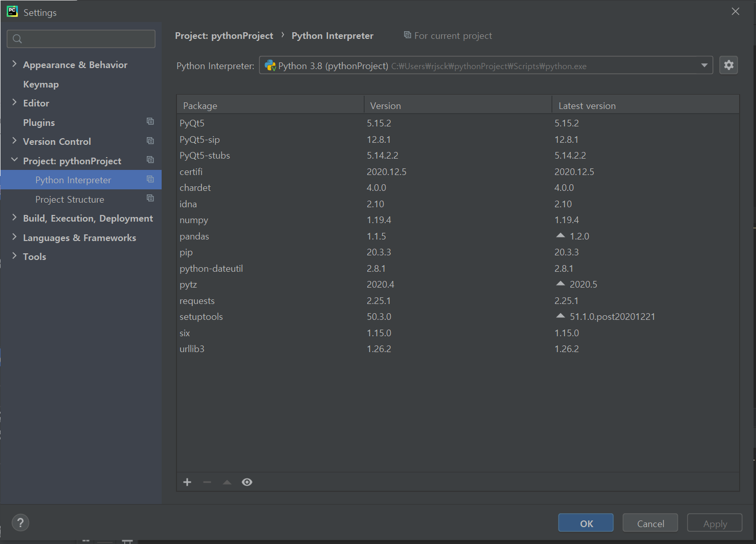Viewport: 756px width, 544px height.
Task: Expand Appearance & Behavior section
Action: click(x=14, y=64)
